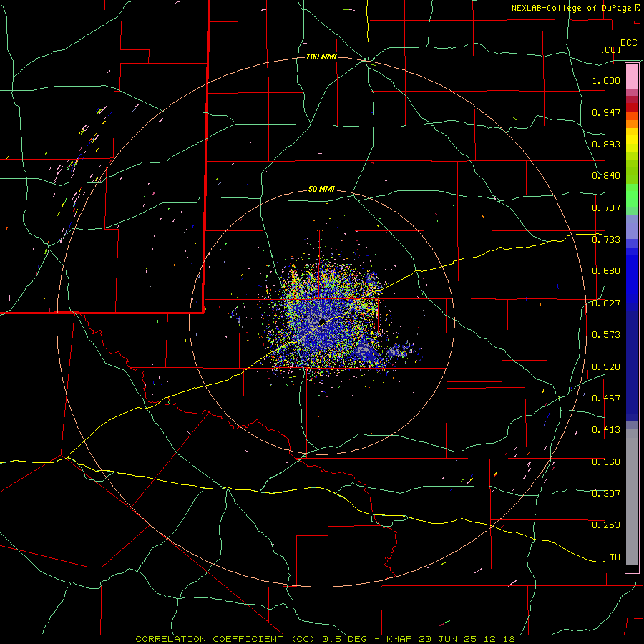Image resolution: width=644 pixels, height=644 pixels.
Task: Select the 0.360 color scale value
Action: click(x=606, y=462)
